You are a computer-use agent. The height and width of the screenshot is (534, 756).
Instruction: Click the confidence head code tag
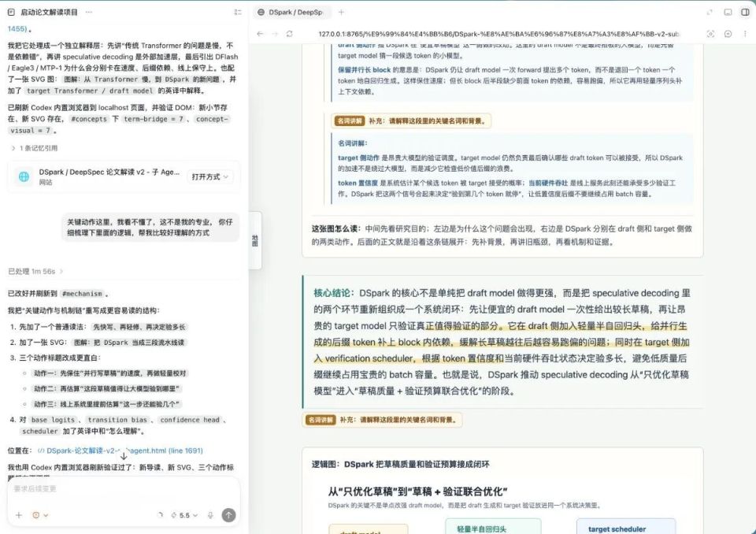[x=190, y=420]
